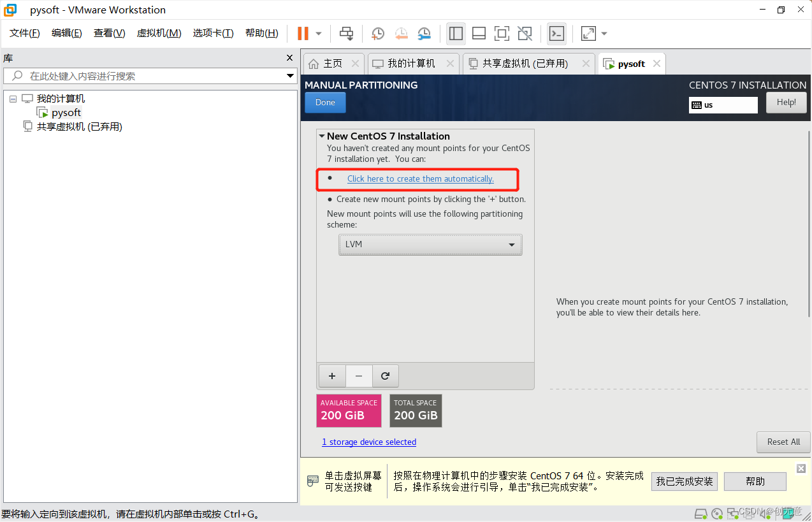
Task: Open the 1 storage device selected link
Action: [369, 442]
